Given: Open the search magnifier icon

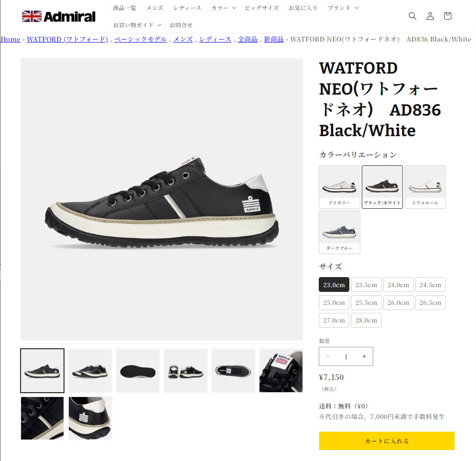Looking at the screenshot, I should [412, 16].
